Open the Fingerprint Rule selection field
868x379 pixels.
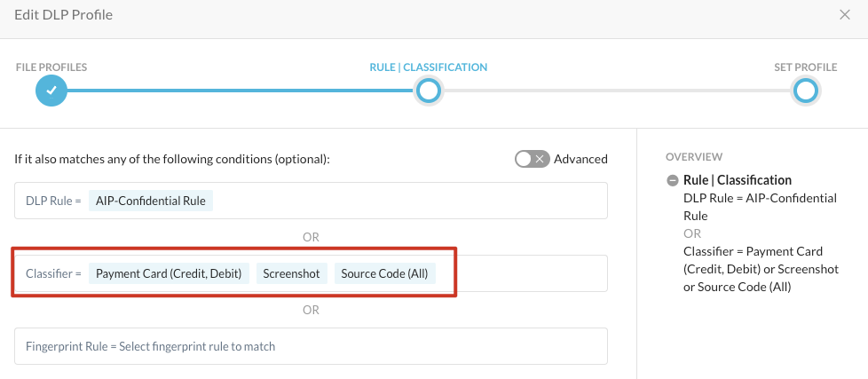311,346
